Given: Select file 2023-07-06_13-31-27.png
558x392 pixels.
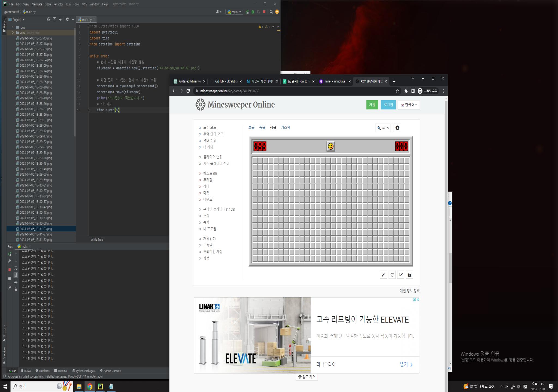Looking at the screenshot, I should pyautogui.click(x=36, y=234).
